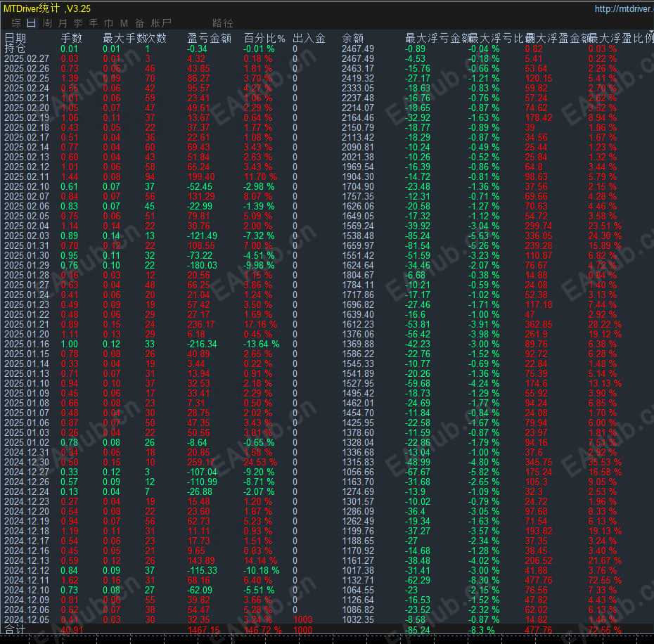Click total percentage 146.72 % in 合计 row
Viewport: 654px width, 644px height.
[x=263, y=630]
